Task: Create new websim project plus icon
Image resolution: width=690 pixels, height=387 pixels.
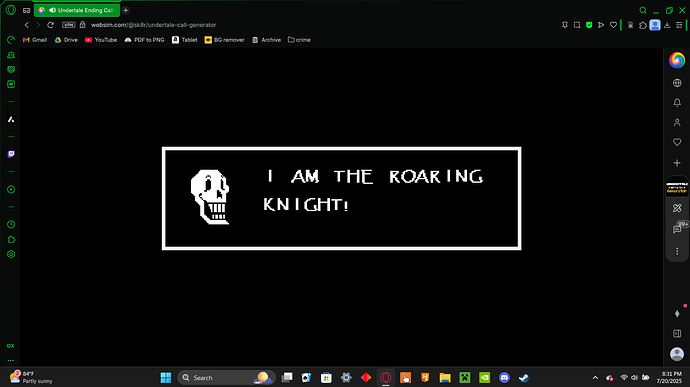Action: click(x=677, y=162)
